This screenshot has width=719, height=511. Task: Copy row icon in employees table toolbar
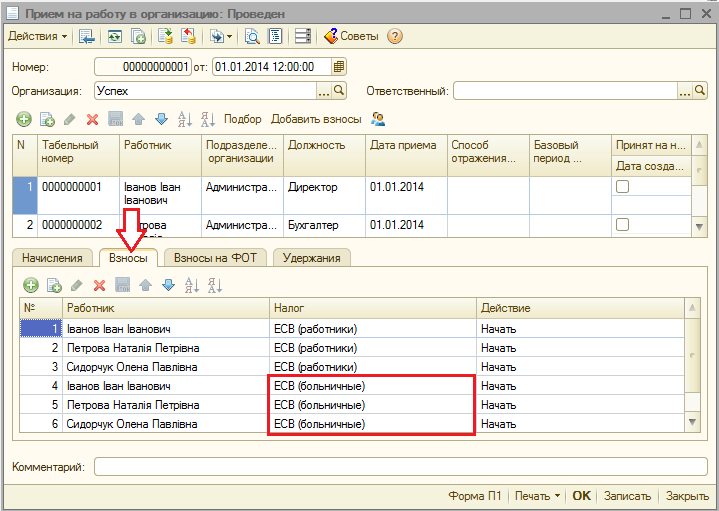pyautogui.click(x=47, y=119)
